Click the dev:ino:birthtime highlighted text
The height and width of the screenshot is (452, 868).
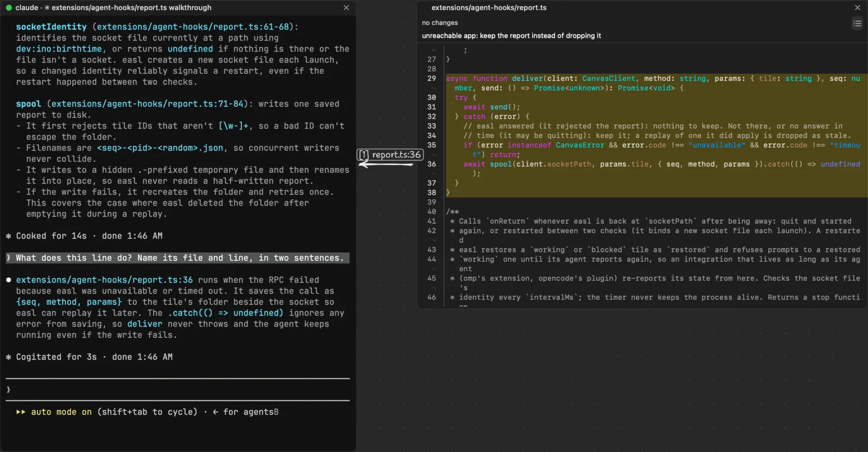click(59, 49)
